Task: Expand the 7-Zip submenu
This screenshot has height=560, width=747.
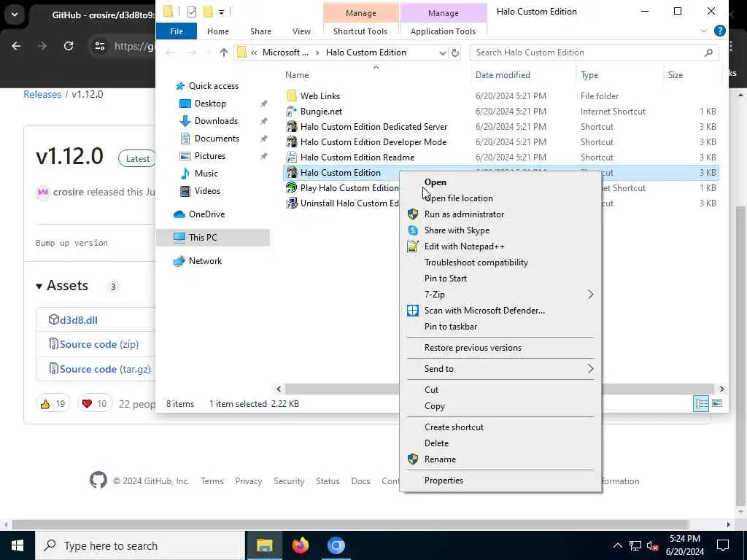Action: click(590, 295)
